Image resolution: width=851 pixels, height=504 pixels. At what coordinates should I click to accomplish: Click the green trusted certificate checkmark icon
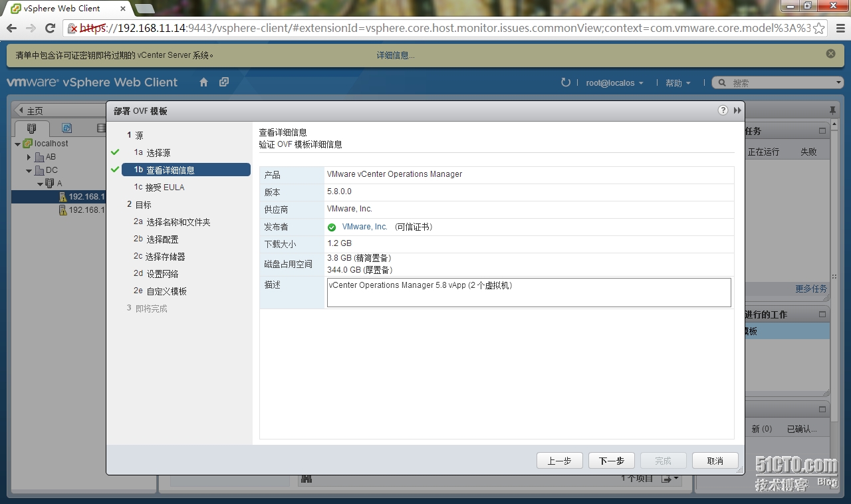click(332, 227)
